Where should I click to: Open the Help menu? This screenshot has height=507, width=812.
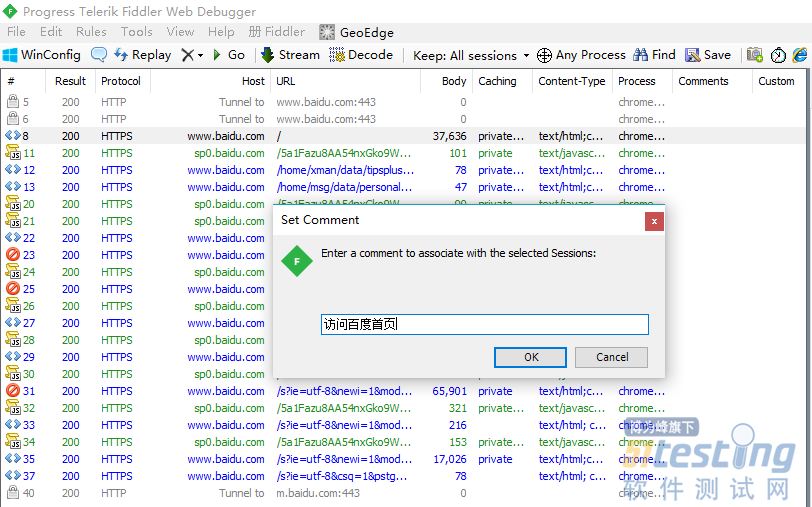(x=221, y=32)
